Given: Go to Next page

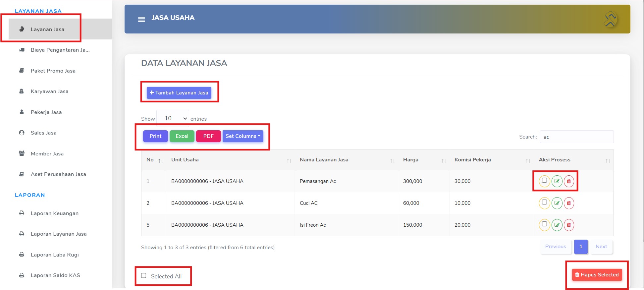Looking at the screenshot, I should (601, 247).
